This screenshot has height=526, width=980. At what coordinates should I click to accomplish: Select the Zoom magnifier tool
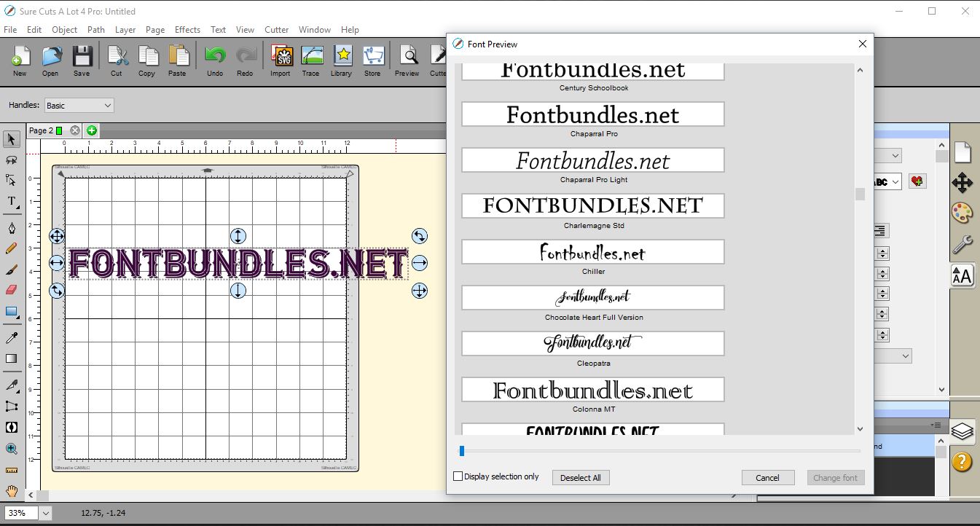(12, 448)
